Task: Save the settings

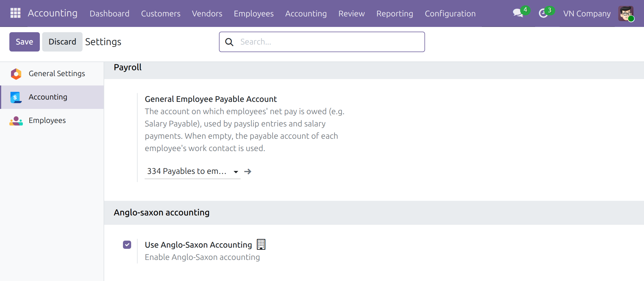Action: click(25, 42)
